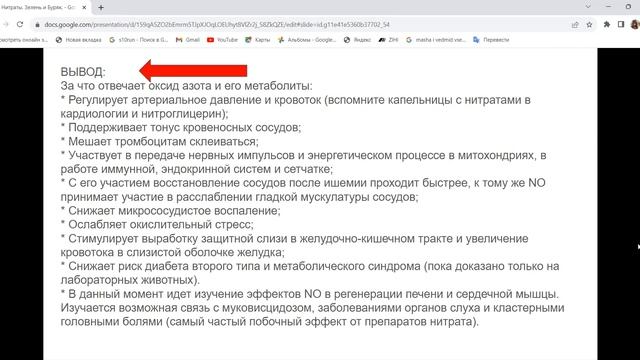The height and width of the screenshot is (360, 640).
Task: Open the Новая вкладка bookmark
Action: [x=79, y=40]
